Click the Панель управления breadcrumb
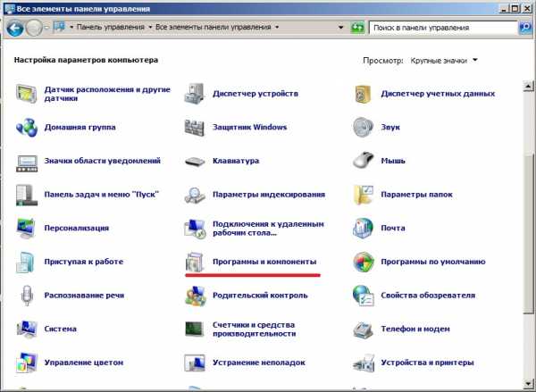The width and height of the screenshot is (536, 392). point(111,27)
